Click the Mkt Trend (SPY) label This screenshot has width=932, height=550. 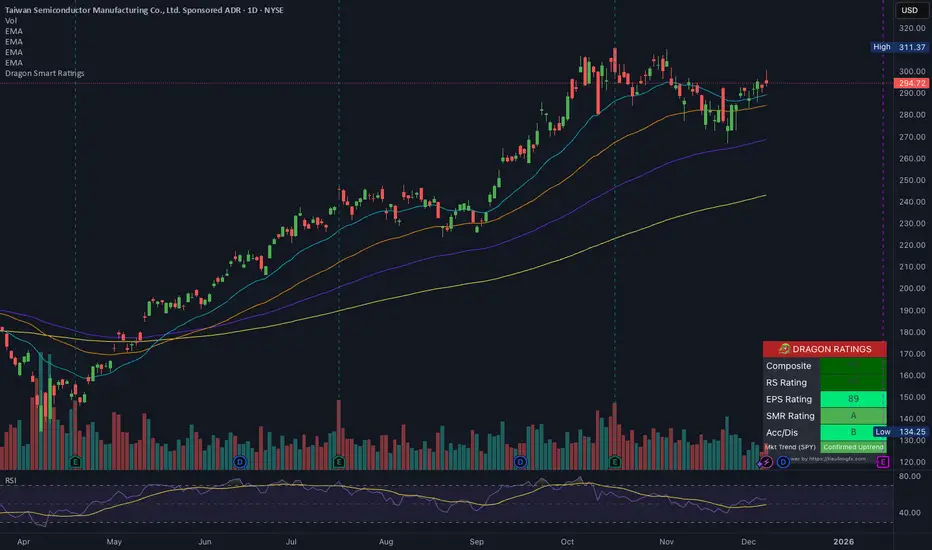click(x=790, y=447)
